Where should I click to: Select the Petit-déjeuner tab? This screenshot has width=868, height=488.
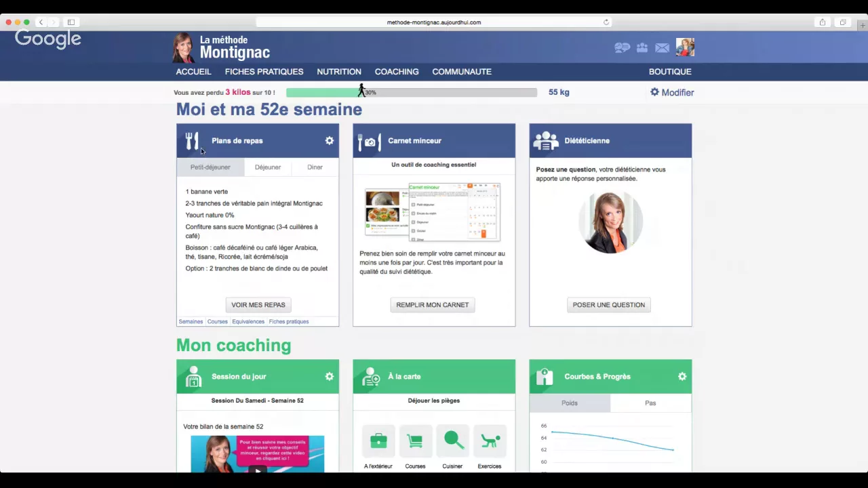pos(210,167)
